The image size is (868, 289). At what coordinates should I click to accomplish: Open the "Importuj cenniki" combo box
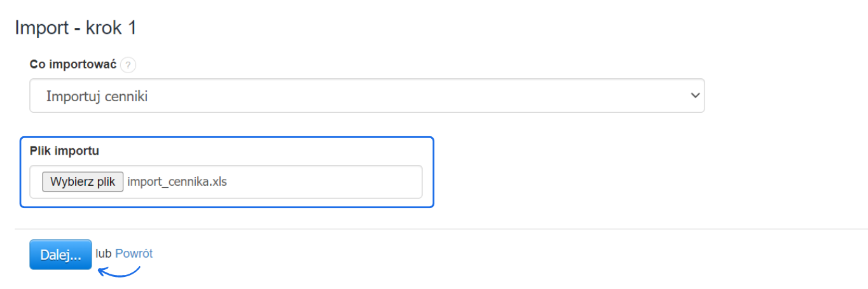pos(366,96)
